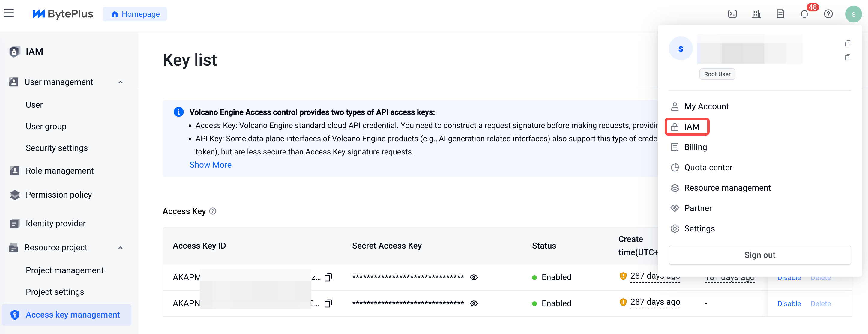Copy the first Access Key ID

pos(328,277)
